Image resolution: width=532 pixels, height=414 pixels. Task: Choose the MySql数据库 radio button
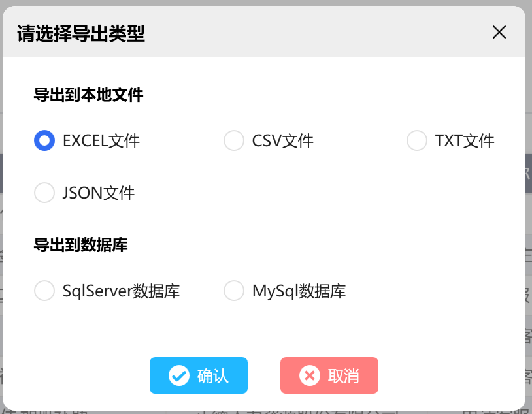point(234,291)
